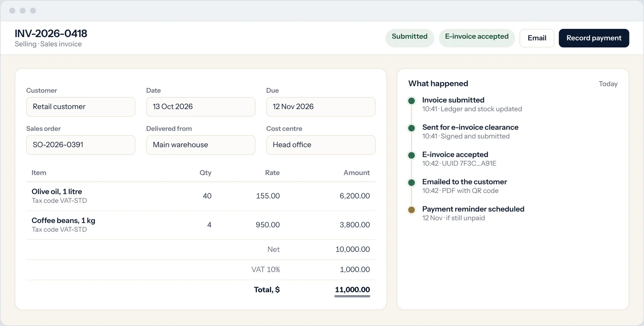Click the Olive oil amount '6,200.00'
Viewport: 644px width, 326px height.
[355, 196]
